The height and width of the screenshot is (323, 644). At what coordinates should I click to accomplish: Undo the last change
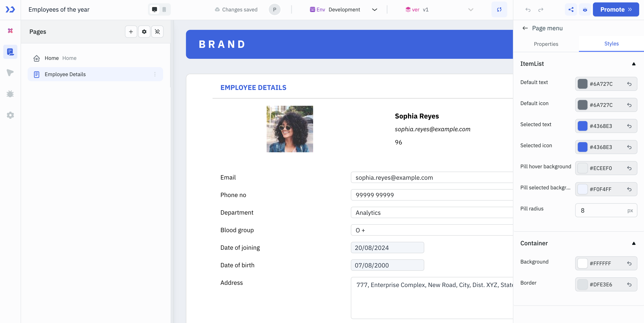(x=528, y=10)
